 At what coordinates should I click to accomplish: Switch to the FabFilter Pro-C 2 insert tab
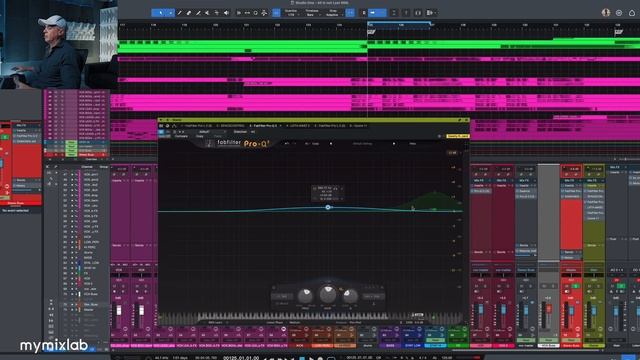(x=198, y=126)
